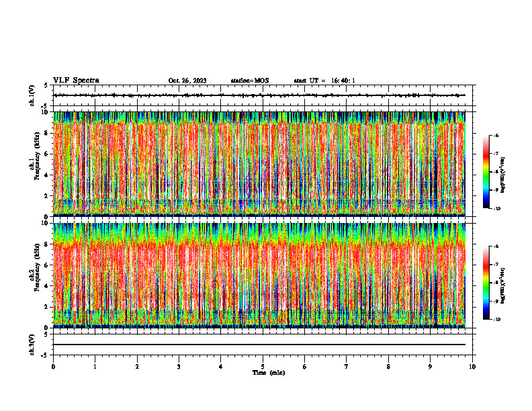Viewport: 532px width, 411px height.
Task: Select the date "Oct. 26, 2023"
Action: tap(187, 81)
